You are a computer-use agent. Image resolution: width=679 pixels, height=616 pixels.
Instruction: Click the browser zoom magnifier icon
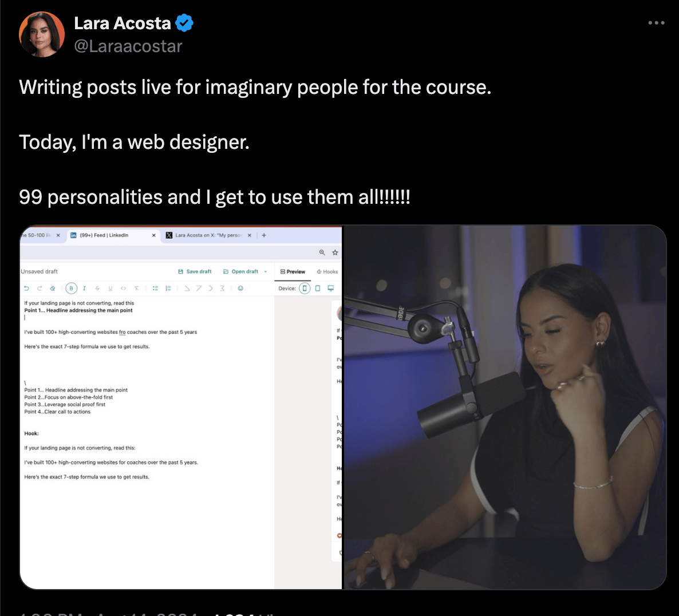pyautogui.click(x=322, y=252)
